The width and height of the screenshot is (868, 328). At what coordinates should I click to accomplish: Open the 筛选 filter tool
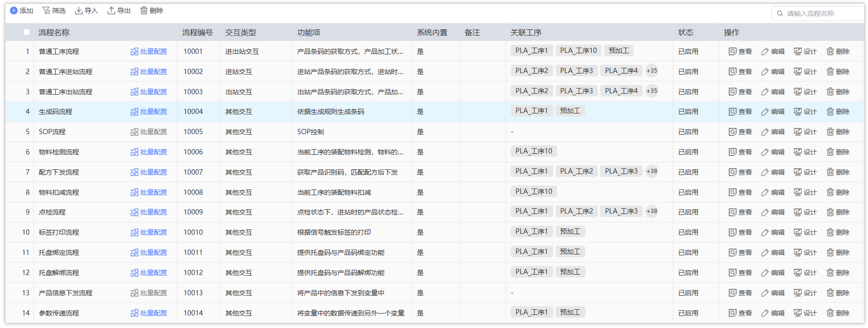click(x=46, y=11)
